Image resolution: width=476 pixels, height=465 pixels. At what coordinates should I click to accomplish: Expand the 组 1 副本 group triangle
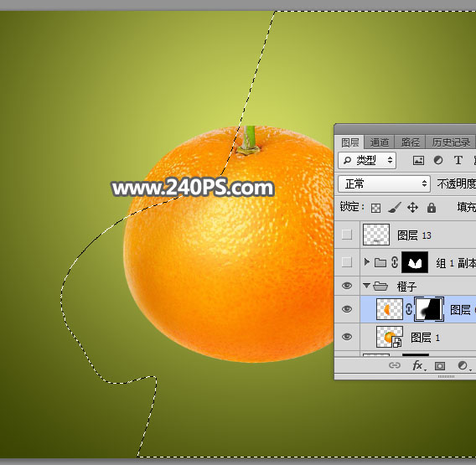click(x=367, y=262)
